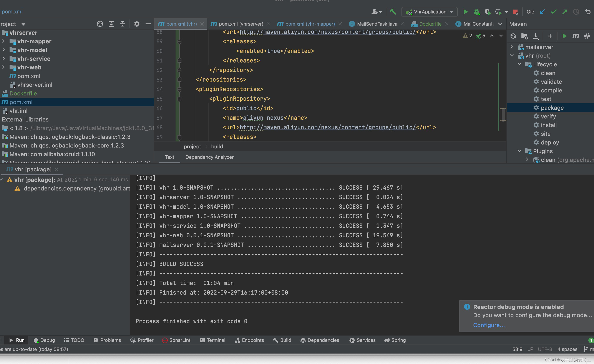This screenshot has height=364, width=594.
Task: Open the VhrApplication run configuration dropdown
Action: pyautogui.click(x=451, y=11)
